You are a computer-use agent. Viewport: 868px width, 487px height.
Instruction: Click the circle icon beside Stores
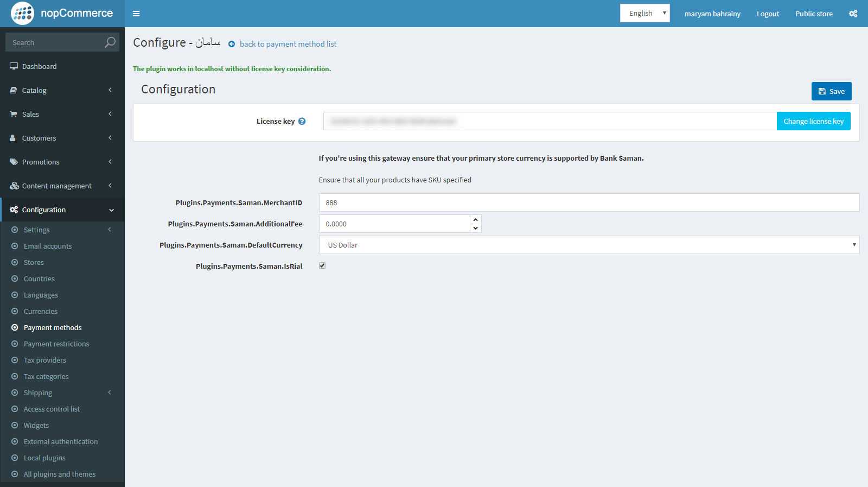(x=15, y=262)
